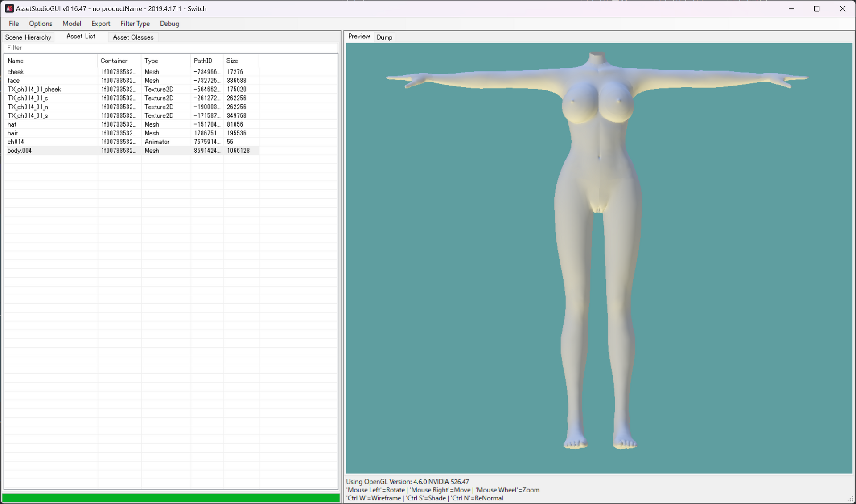Switch to the Asset List tab
Viewport: 856px width, 504px height.
pos(81,37)
